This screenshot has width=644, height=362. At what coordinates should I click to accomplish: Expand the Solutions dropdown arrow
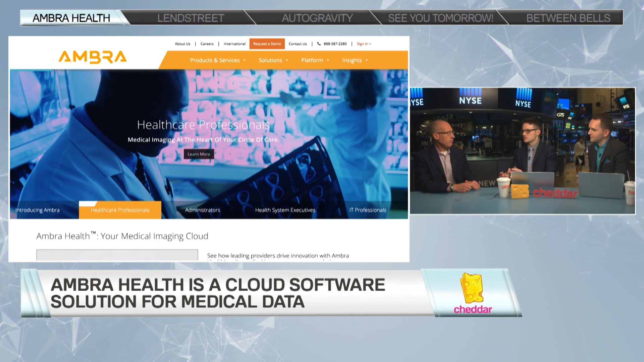click(x=287, y=60)
